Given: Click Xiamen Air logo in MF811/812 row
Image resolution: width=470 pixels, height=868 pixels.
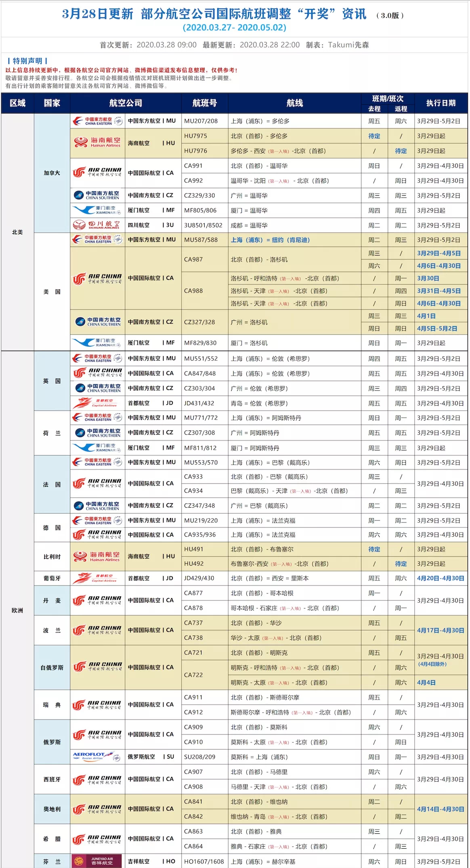Looking at the screenshot, I should 97,448.
